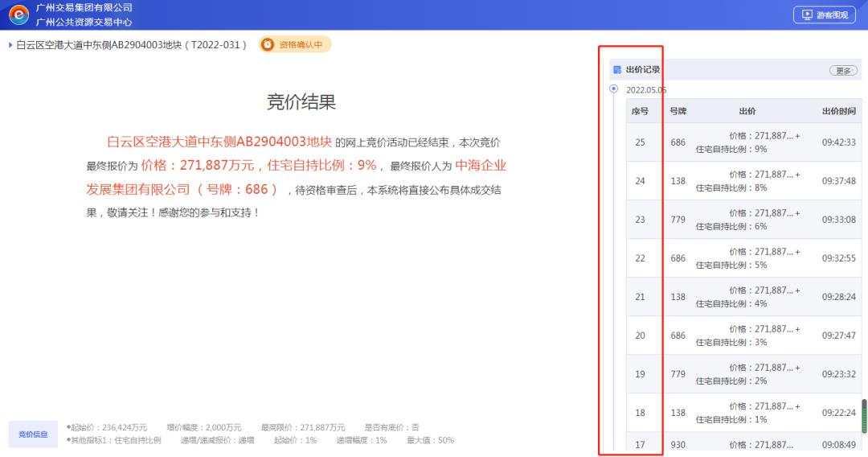Click the bid time 09:23:32
This screenshot has width=868, height=457.
(x=838, y=374)
